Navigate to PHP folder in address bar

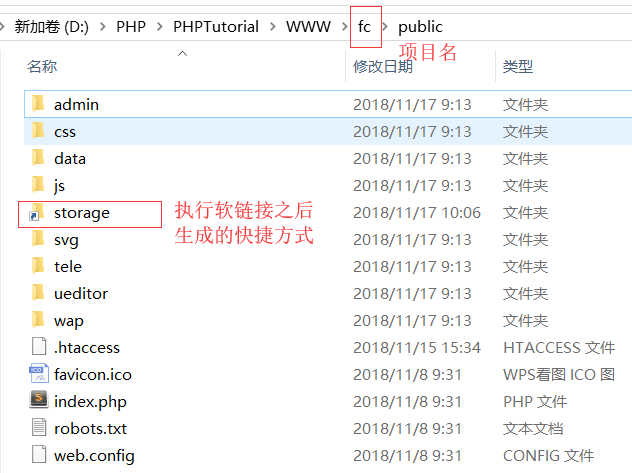[131, 27]
